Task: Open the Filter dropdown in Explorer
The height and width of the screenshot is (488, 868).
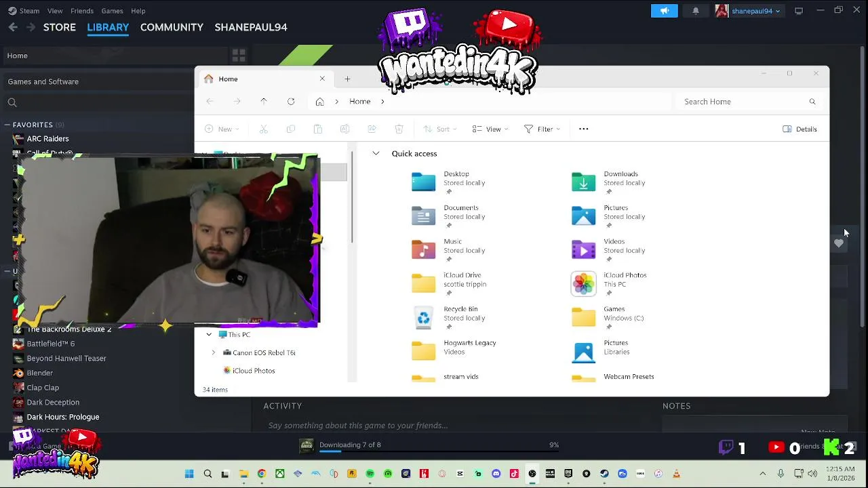Action: pos(542,129)
